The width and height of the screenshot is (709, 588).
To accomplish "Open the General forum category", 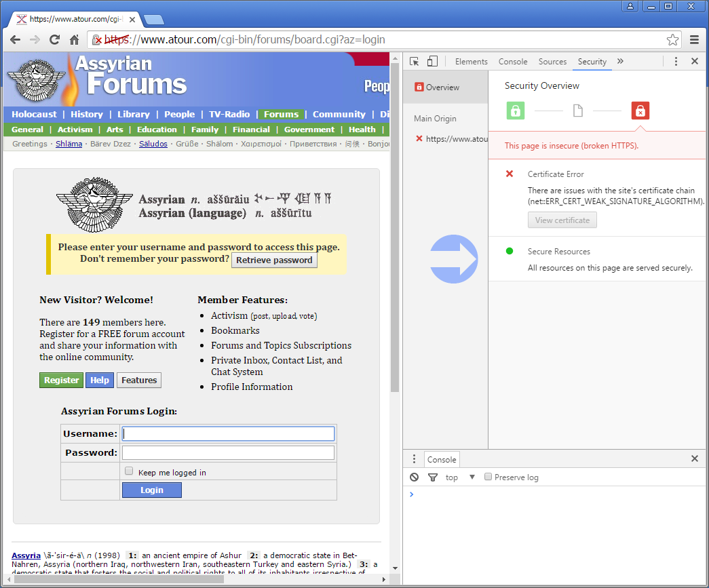I will pyautogui.click(x=28, y=130).
